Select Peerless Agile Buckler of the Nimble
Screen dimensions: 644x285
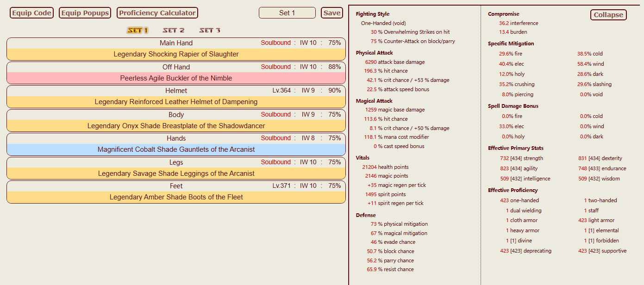[x=176, y=78]
